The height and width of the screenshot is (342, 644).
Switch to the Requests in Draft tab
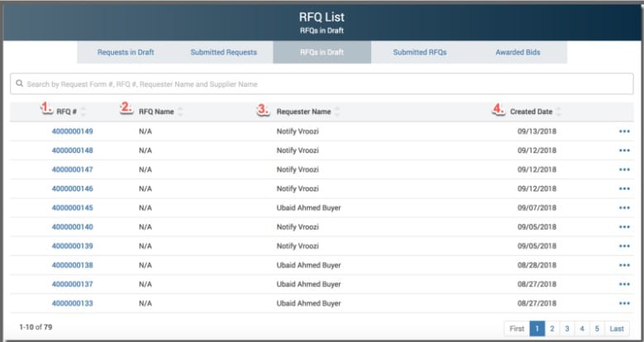(x=126, y=52)
